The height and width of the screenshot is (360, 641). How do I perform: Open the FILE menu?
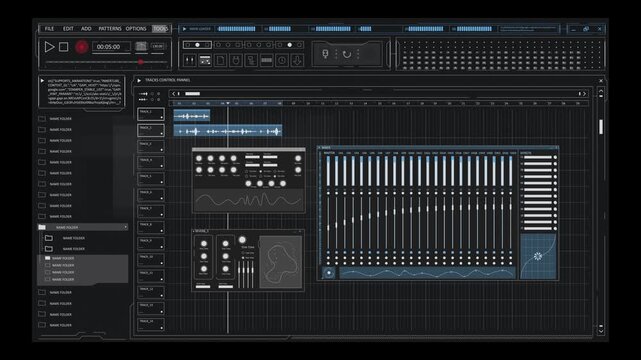tap(49, 29)
